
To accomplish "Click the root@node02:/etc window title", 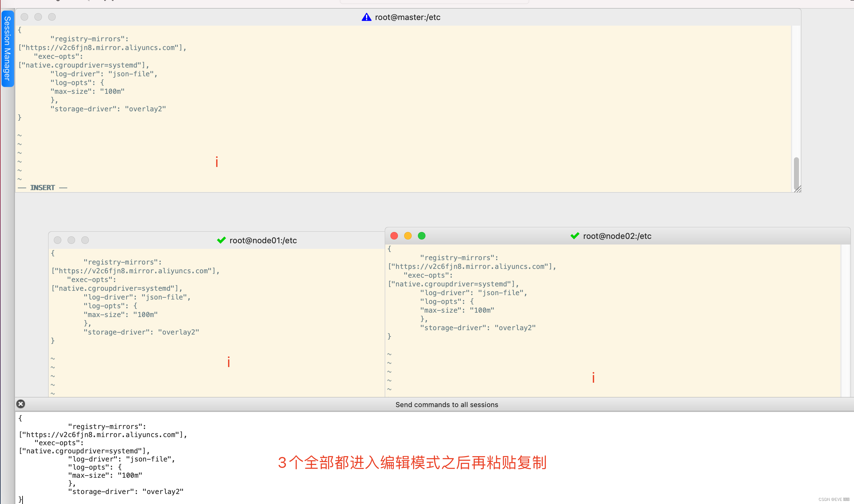I will (x=617, y=236).
